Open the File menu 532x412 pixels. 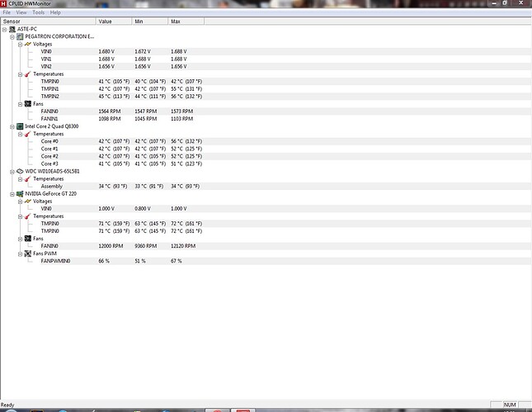click(x=7, y=13)
